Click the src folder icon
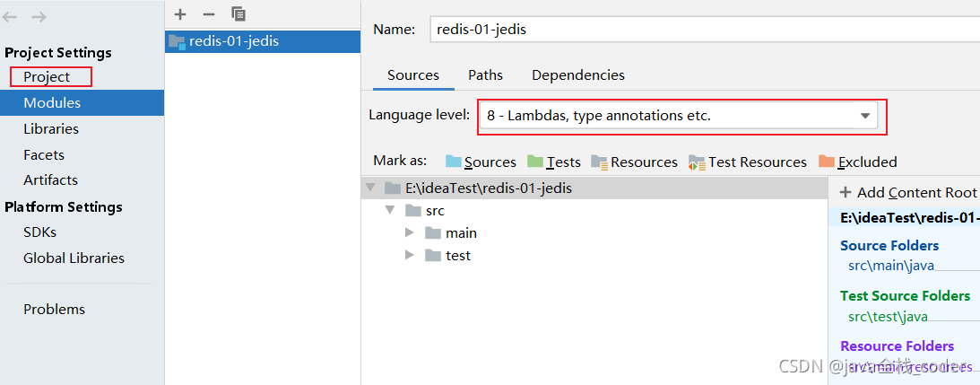This screenshot has width=980, height=385. 413,210
